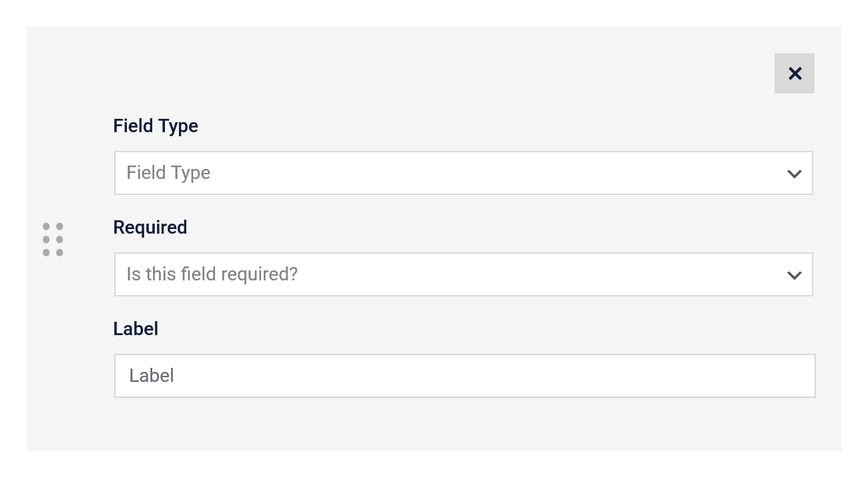Show the Required options list
Image resolution: width=868 pixels, height=478 pixels.
pyautogui.click(x=463, y=274)
